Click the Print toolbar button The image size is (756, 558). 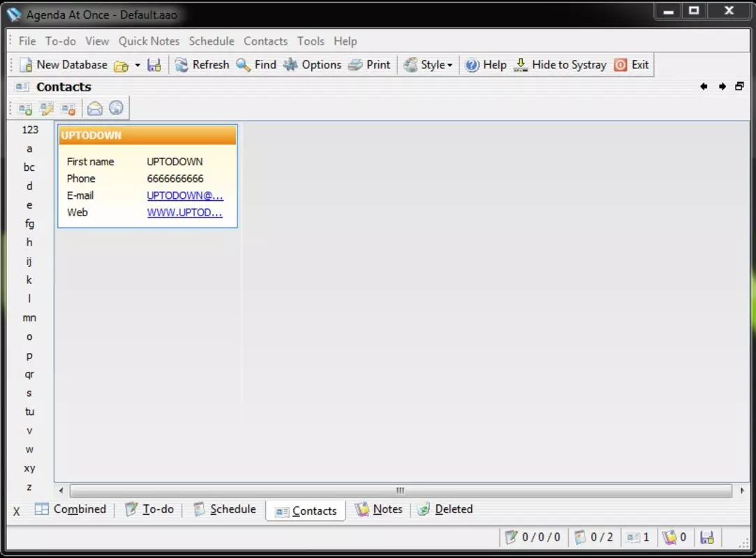[369, 65]
